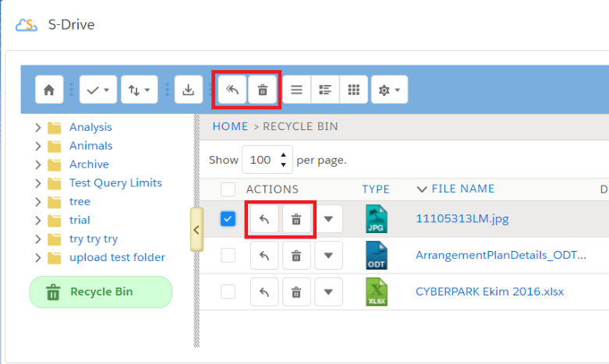Click the items per page number field
Image resolution: width=609 pixels, height=364 pixels.
260,160
